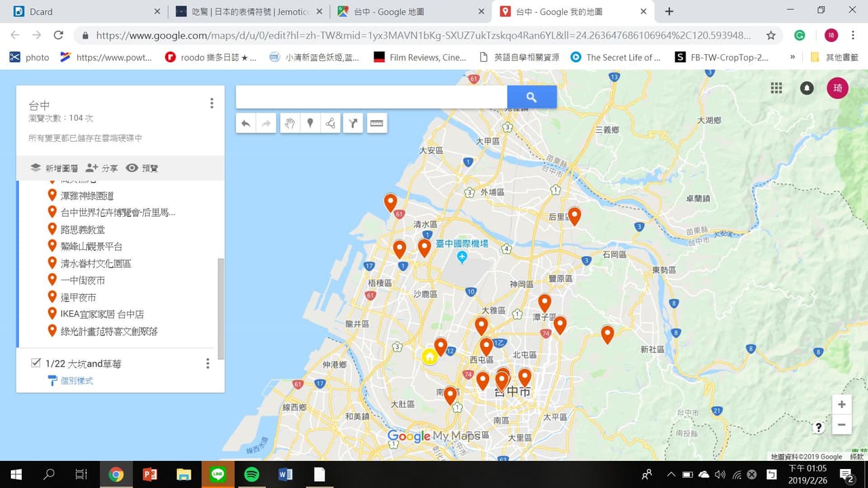Click the layer panel scrollbar

point(220,308)
